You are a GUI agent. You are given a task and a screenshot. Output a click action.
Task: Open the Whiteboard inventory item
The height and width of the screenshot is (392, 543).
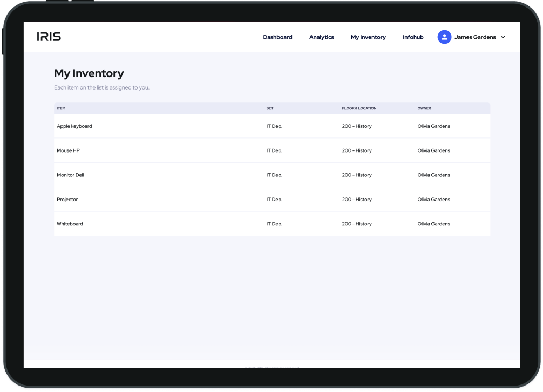70,223
